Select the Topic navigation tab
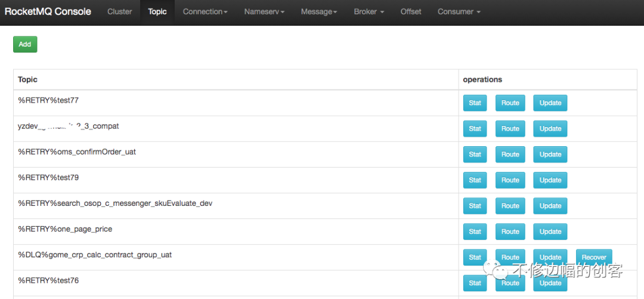 click(x=157, y=12)
